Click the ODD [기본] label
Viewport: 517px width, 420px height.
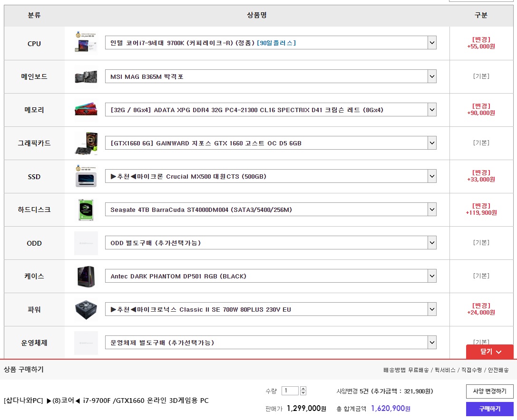(x=481, y=242)
